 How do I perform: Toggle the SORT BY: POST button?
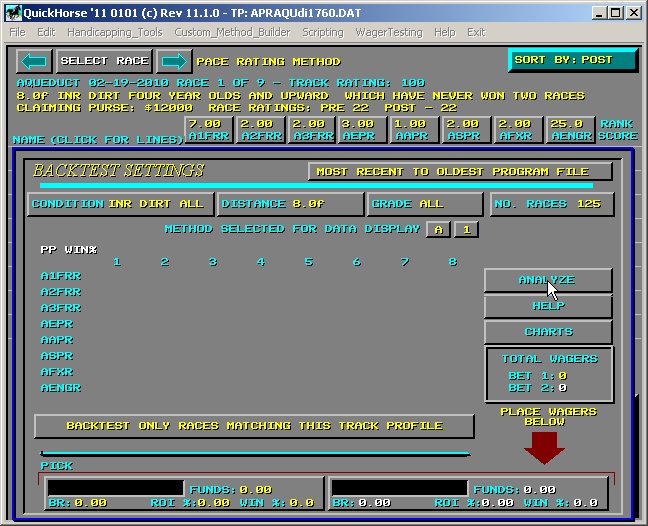click(572, 60)
